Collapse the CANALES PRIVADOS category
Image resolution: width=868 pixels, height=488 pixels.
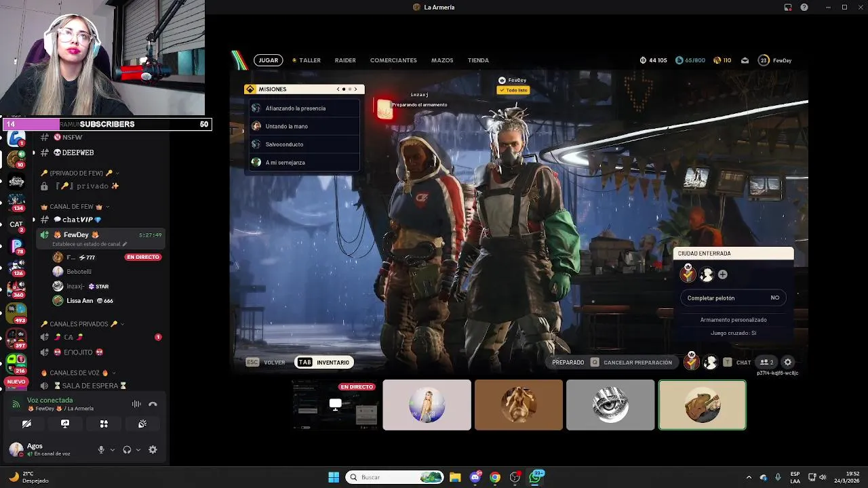[82, 324]
